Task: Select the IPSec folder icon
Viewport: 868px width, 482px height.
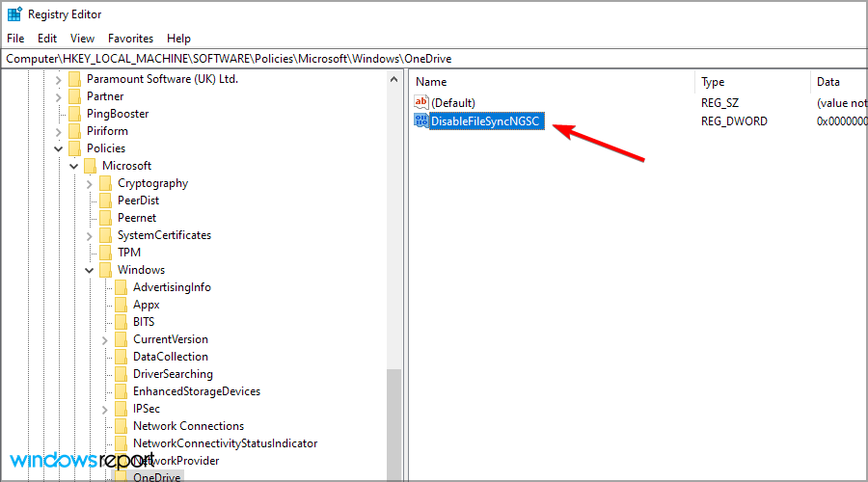Action: click(122, 409)
